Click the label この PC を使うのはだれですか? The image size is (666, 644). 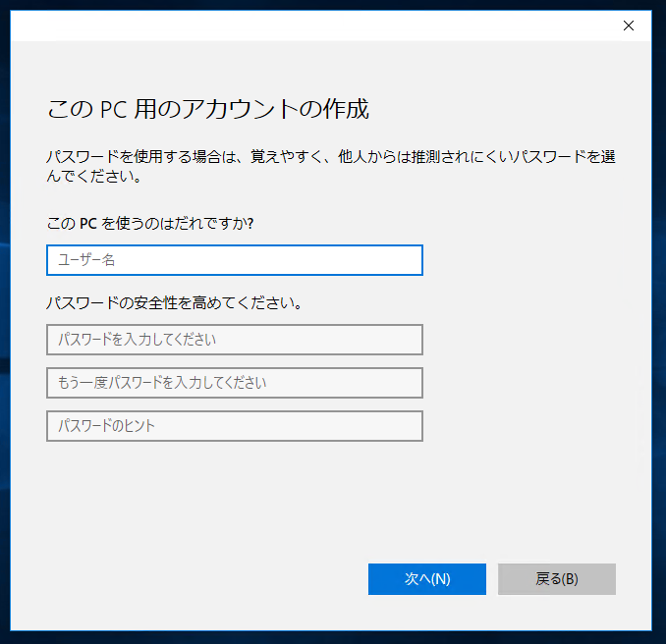coord(149,223)
